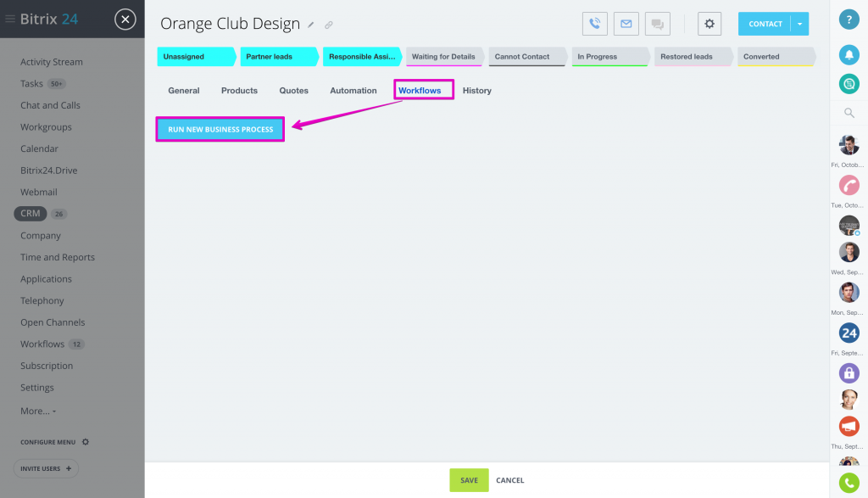The image size is (868, 498).
Task: Go to Tasks in the sidebar
Action: pyautogui.click(x=31, y=84)
